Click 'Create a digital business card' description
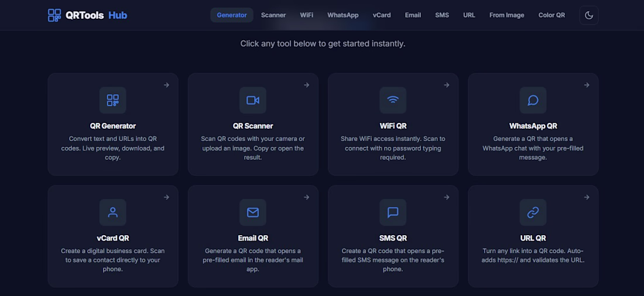Screen dimensions: 644x296 (104, 251)
